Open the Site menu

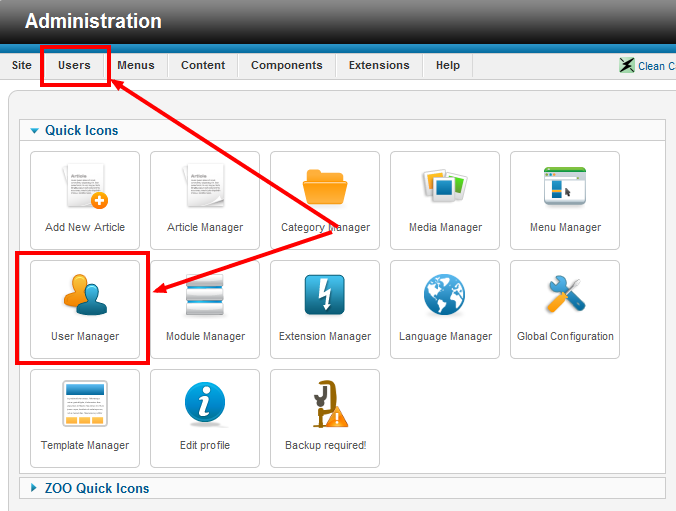click(22, 65)
